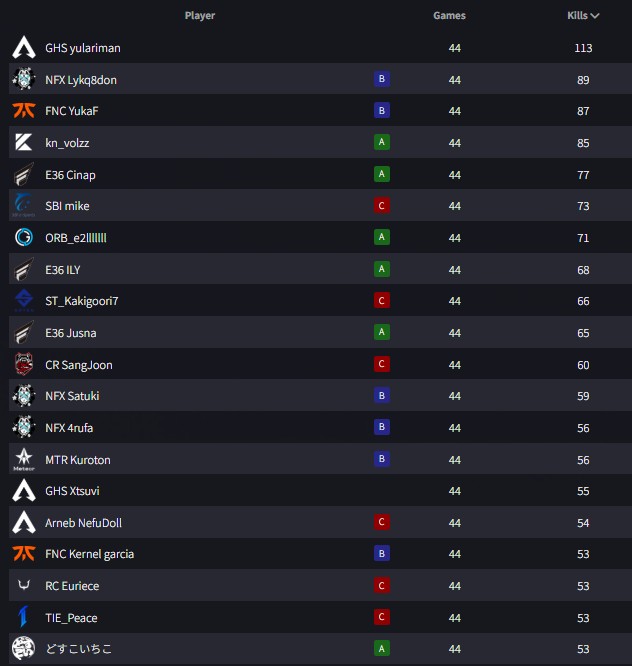Click the red C group badge for SBI mike
This screenshot has height=666, width=632.
pos(382,206)
